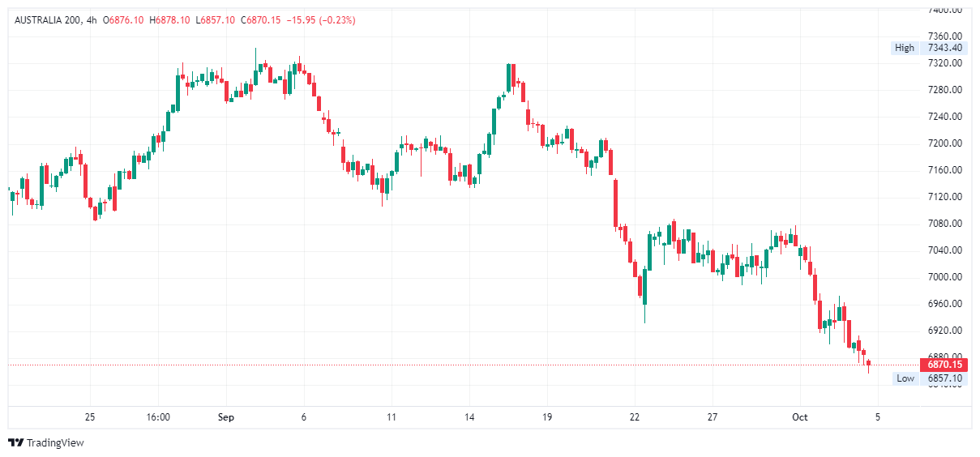This screenshot has width=980, height=457.
Task: Click the 6857.10 low price label
Action: (x=945, y=378)
